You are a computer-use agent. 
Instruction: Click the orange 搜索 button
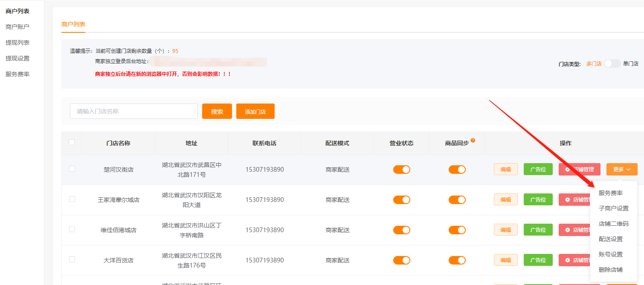pos(217,112)
